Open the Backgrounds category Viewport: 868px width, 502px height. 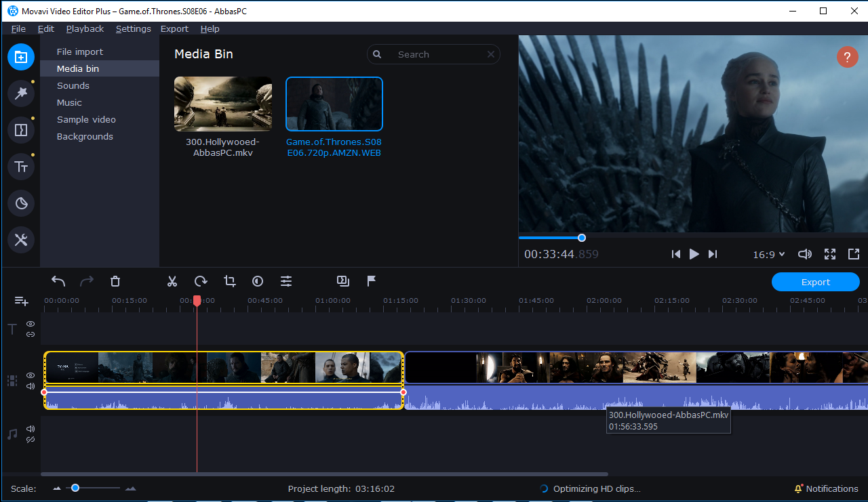(x=100, y=136)
